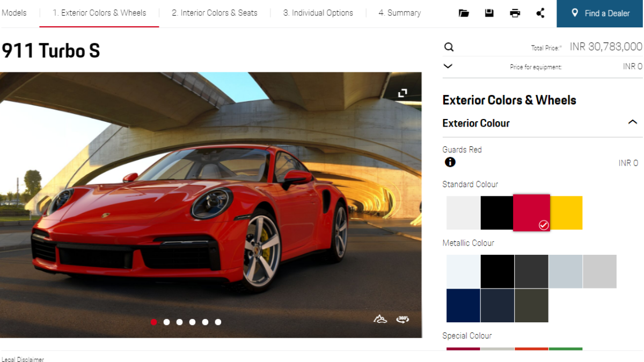Click the INR 0 price beside Guards Red info

point(628,163)
